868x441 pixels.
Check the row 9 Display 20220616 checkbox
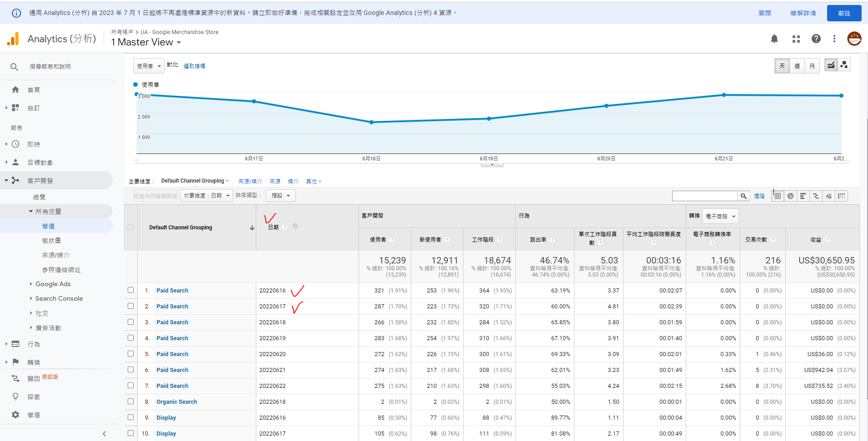131,417
